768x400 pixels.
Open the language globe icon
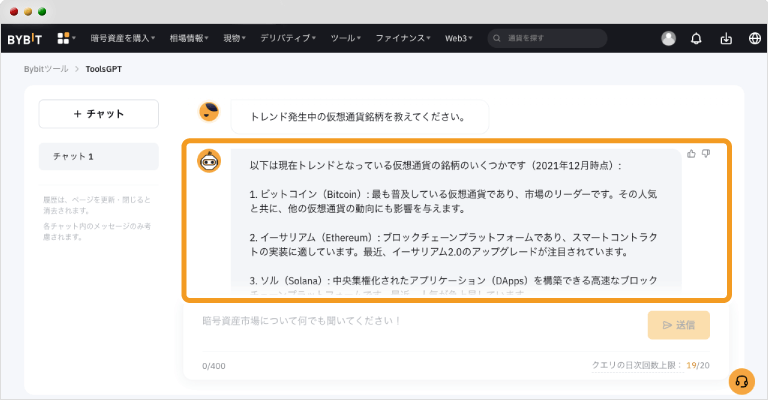pos(755,38)
